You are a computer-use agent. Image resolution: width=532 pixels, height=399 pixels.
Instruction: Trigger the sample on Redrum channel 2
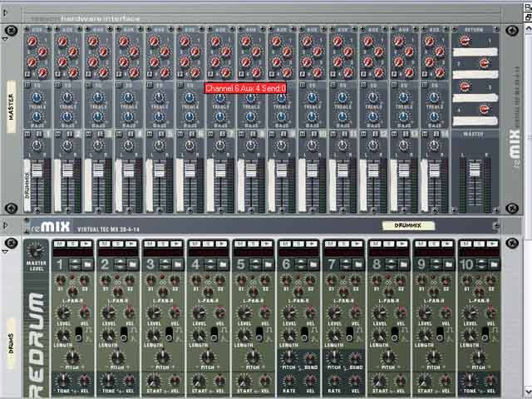(131, 244)
